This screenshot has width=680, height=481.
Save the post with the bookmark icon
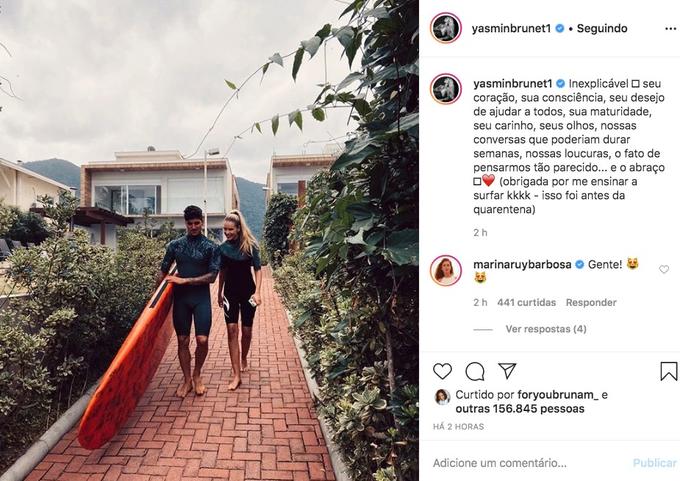[669, 372]
